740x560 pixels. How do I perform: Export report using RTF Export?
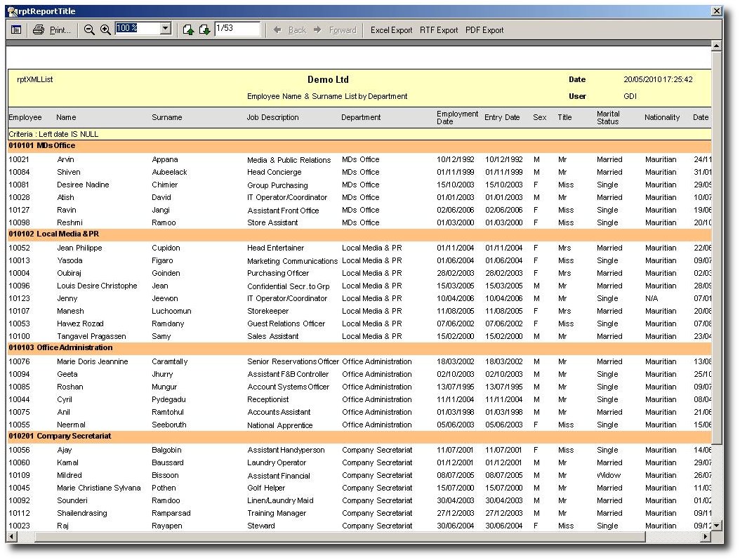coord(439,30)
